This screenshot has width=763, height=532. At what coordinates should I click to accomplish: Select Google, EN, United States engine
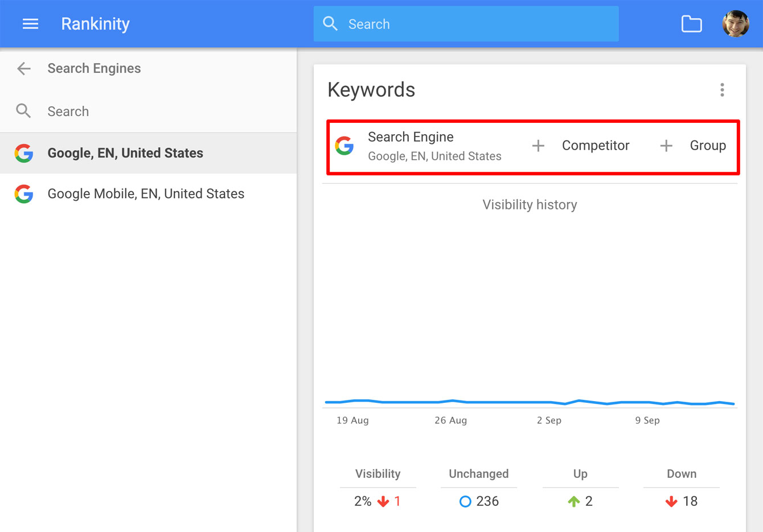(x=148, y=153)
